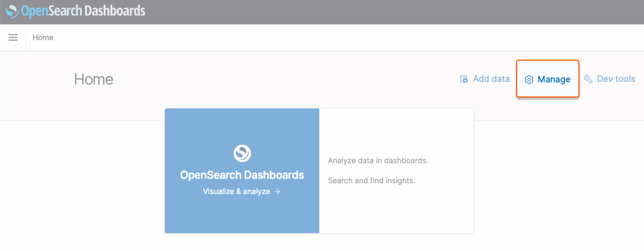Select the Home breadcrumb
Viewport: 644px width, 251px height.
tap(43, 37)
